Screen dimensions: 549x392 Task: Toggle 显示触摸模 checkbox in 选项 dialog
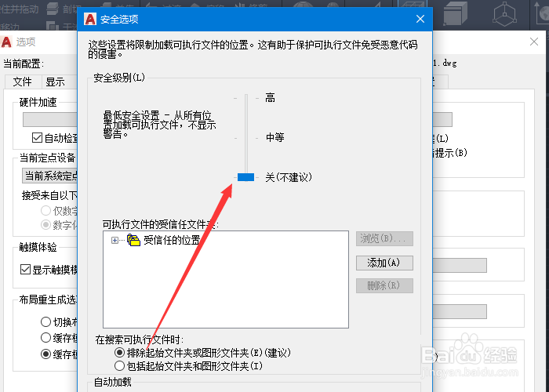tap(25, 270)
